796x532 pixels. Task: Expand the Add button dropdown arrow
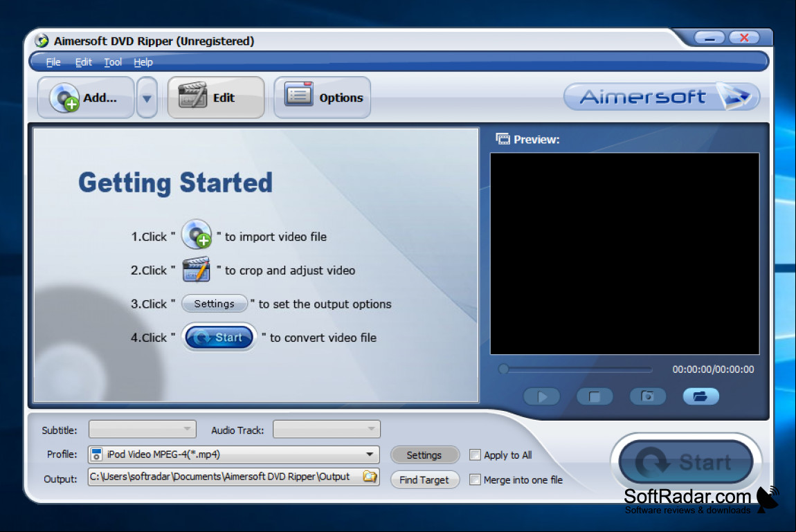(x=147, y=98)
